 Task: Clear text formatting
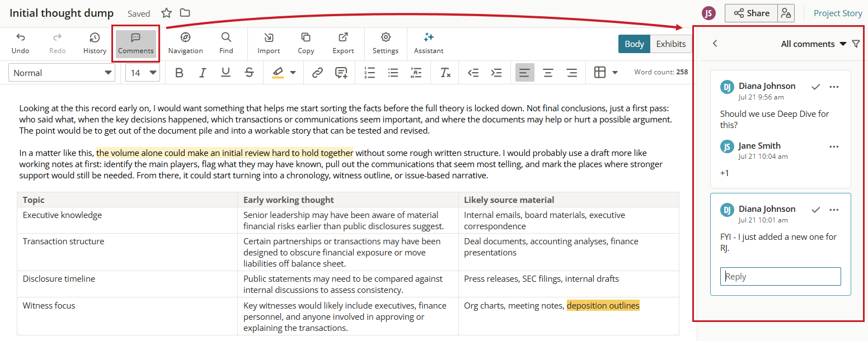(x=445, y=73)
